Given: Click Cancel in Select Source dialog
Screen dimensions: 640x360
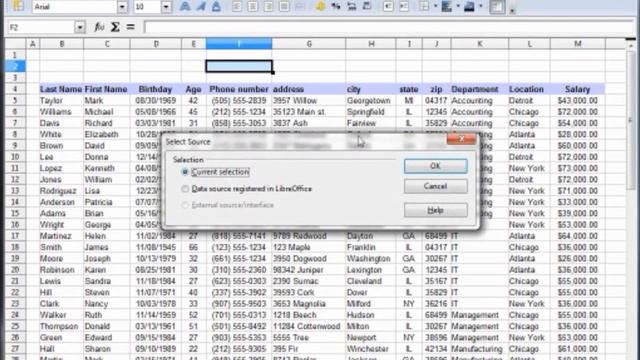Looking at the screenshot, I should [x=436, y=187].
